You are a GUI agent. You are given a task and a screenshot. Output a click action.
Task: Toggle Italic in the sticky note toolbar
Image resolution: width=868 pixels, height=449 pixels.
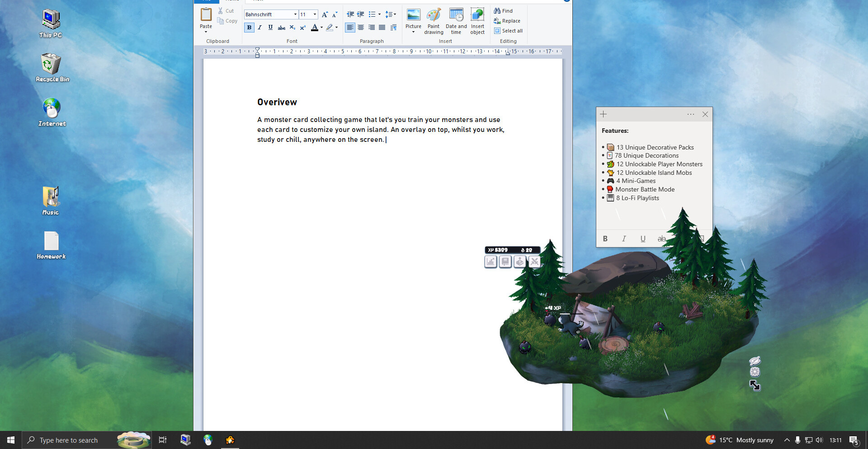coord(624,239)
